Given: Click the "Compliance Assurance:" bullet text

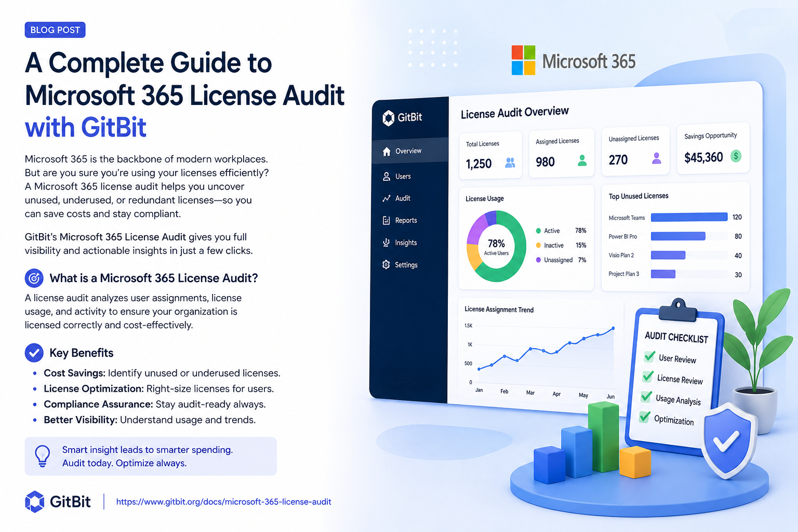Looking at the screenshot, I should coord(98,404).
